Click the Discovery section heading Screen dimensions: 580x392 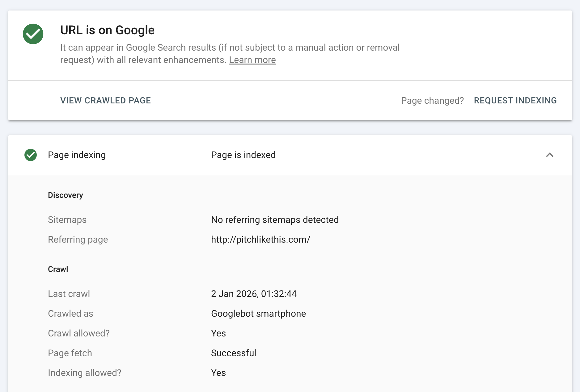click(66, 195)
